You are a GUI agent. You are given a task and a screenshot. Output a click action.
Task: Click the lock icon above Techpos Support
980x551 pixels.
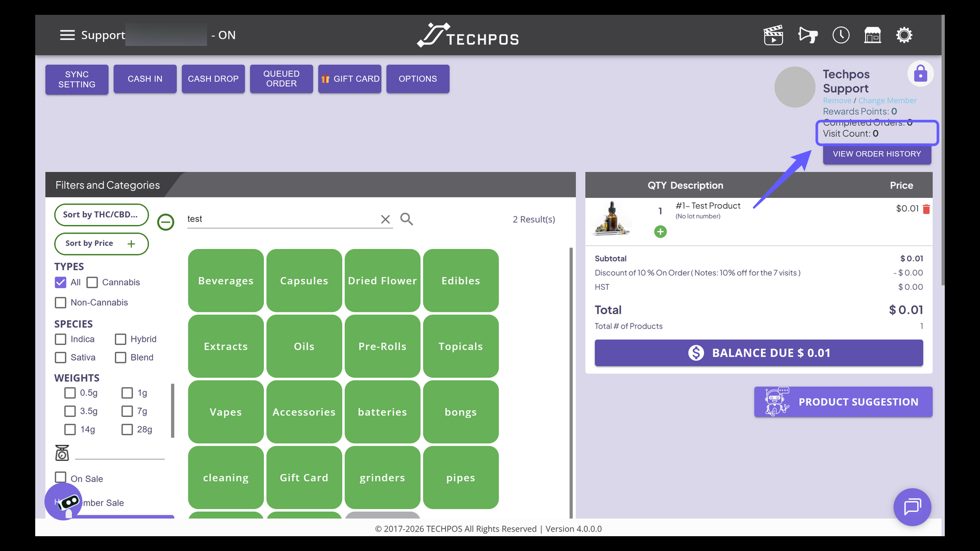coord(920,73)
